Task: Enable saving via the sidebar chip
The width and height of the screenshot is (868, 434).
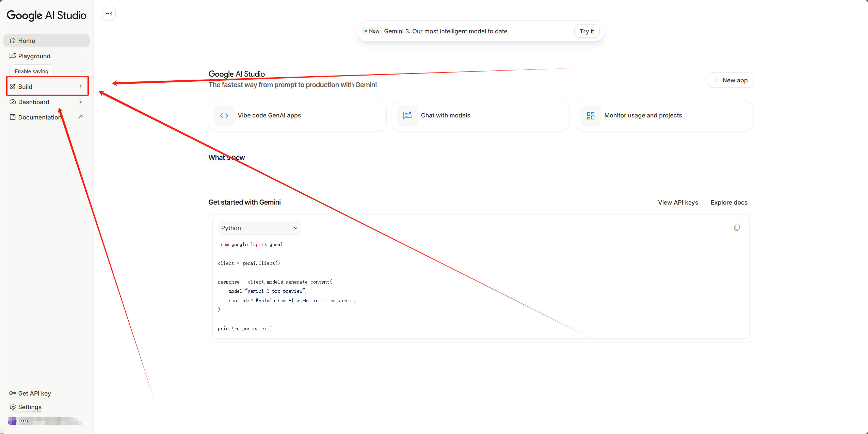Action: [32, 71]
